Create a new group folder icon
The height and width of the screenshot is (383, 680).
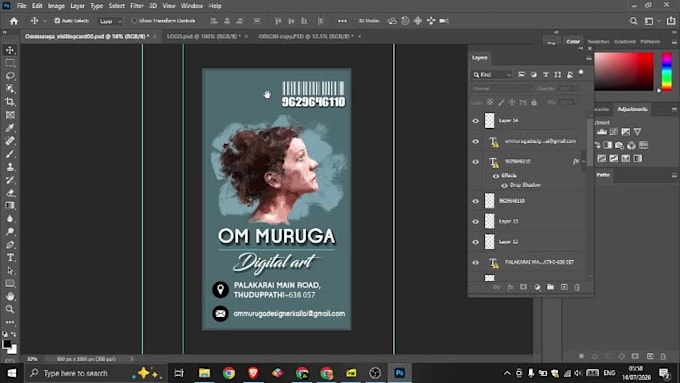click(550, 287)
